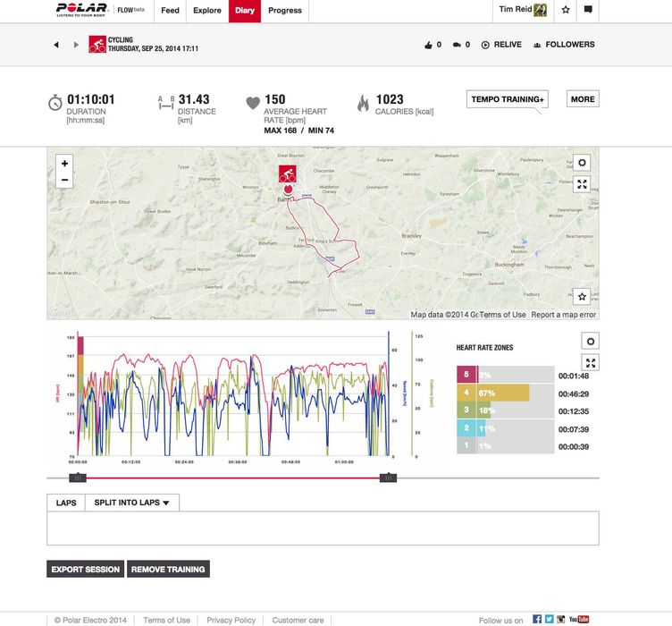Click the star icon in top navigation
Screen dimensions: 672x626
(566, 10)
